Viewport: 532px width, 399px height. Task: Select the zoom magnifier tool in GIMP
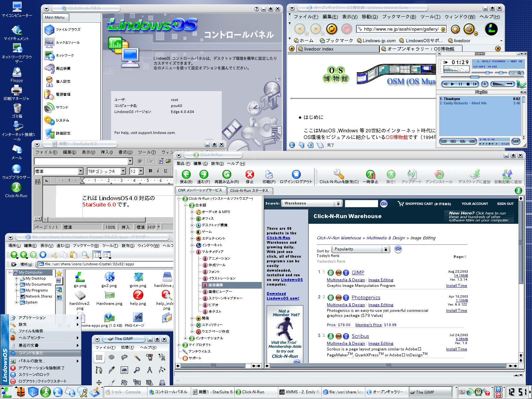[137, 370]
